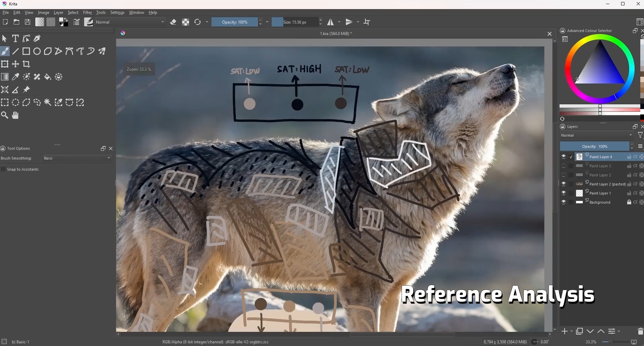Enable Snap to Assistants checkbox
The width and height of the screenshot is (644, 346).
[x=3, y=169]
